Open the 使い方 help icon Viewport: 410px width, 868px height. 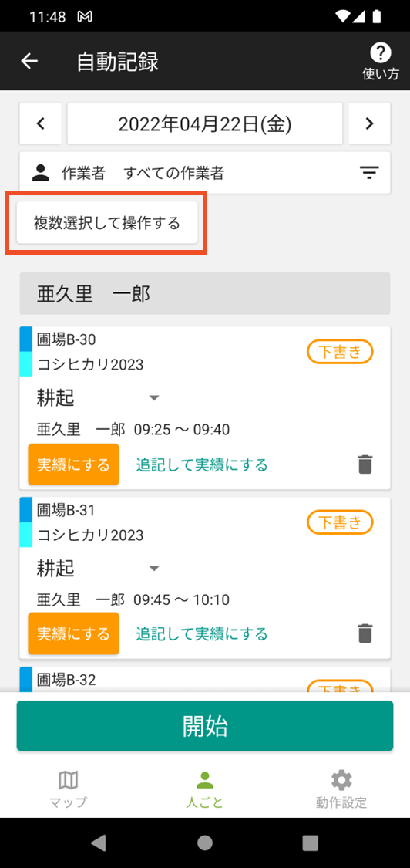point(380,61)
